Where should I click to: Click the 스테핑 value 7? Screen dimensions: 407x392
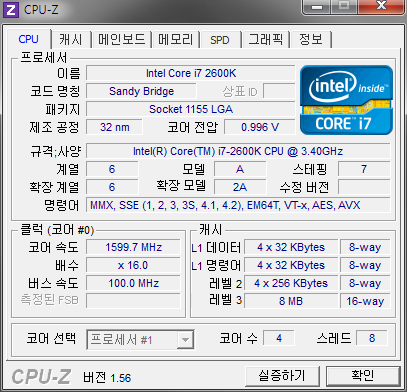364,169
